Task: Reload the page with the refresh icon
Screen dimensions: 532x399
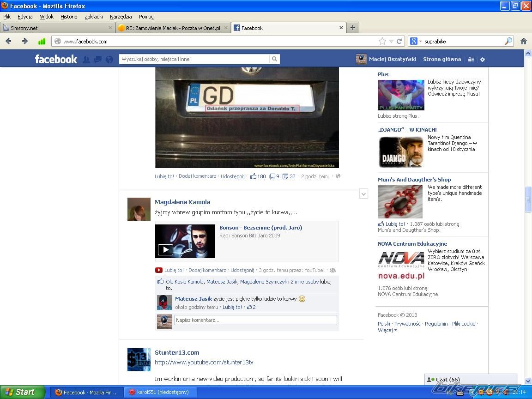Action: (399, 41)
